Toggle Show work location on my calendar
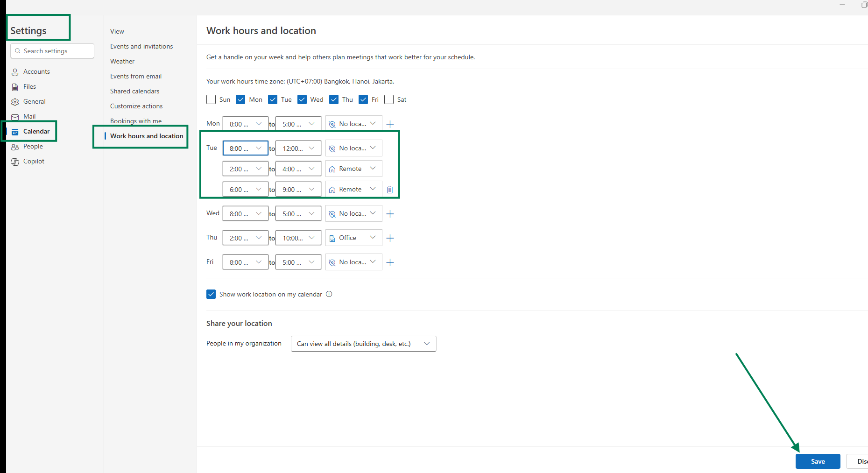 (211, 294)
